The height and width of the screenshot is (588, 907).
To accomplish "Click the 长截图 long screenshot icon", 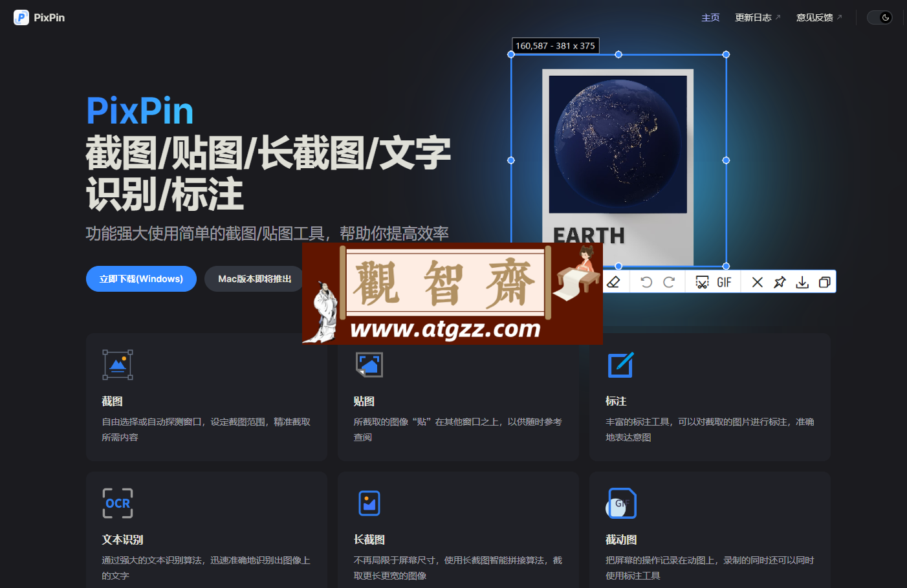I will coord(369,503).
